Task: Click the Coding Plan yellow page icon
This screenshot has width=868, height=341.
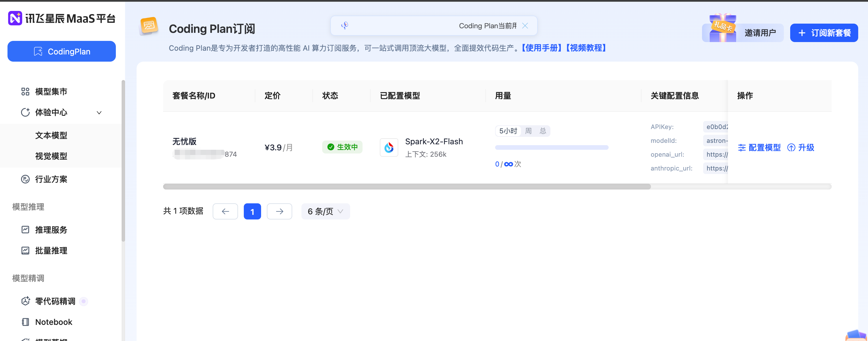Action: [149, 26]
